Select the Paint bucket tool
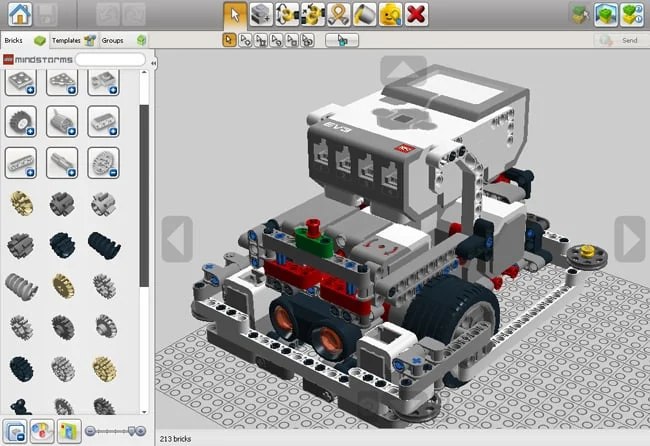This screenshot has height=446, width=650. [x=364, y=15]
